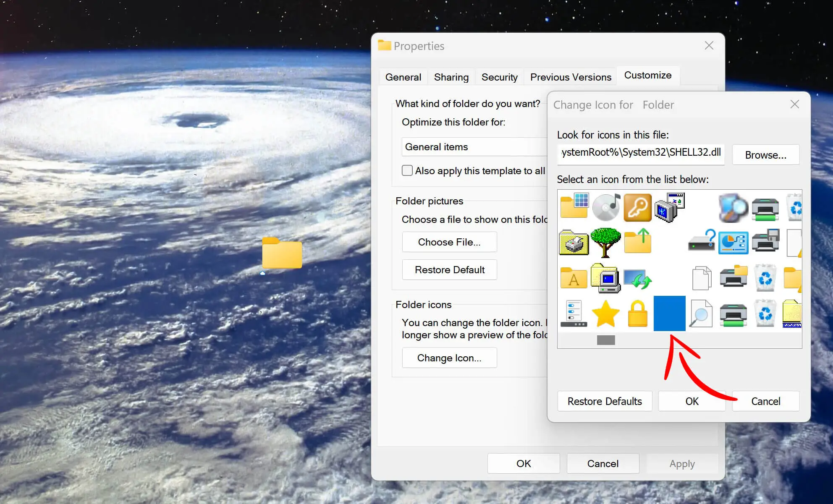Scroll through the icon selection list
The width and height of the screenshot is (833, 504).
(606, 340)
